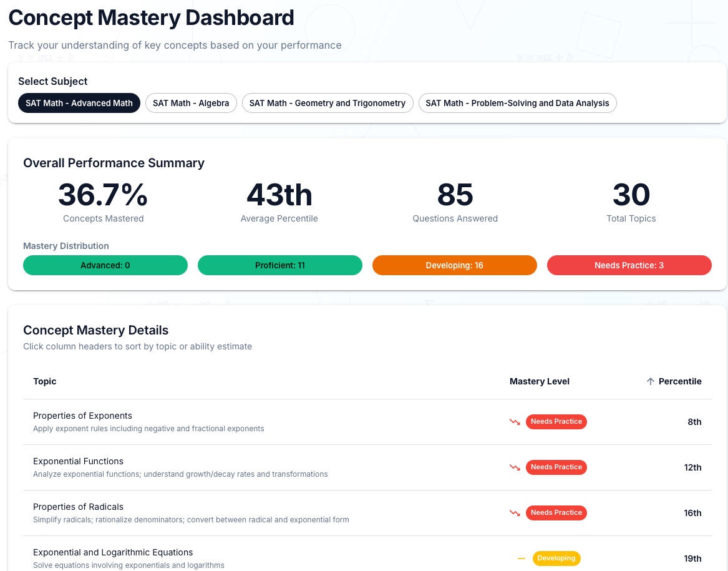
Task: Open the Exponential Functions topic
Action: pyautogui.click(x=78, y=461)
